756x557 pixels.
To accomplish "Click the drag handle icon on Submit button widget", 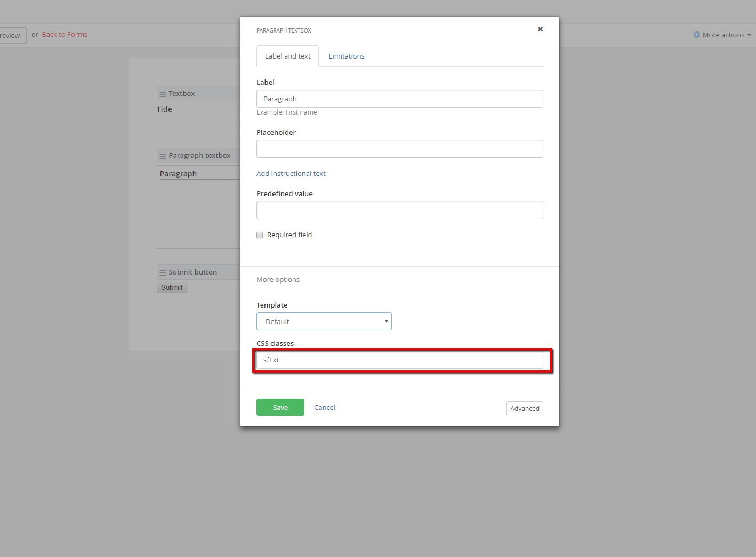I will point(163,272).
